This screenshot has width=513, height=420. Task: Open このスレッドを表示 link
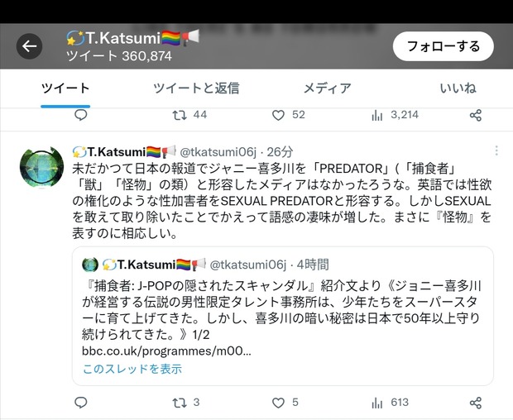[x=132, y=369]
